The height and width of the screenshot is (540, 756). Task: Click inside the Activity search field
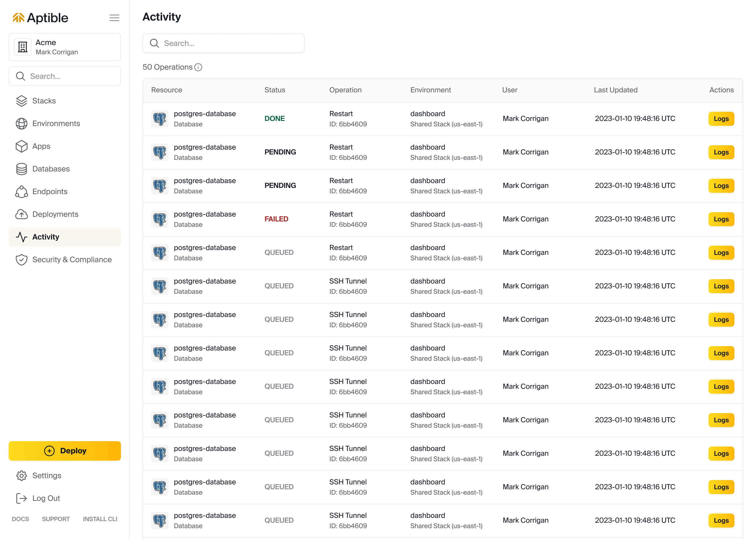[x=223, y=43]
